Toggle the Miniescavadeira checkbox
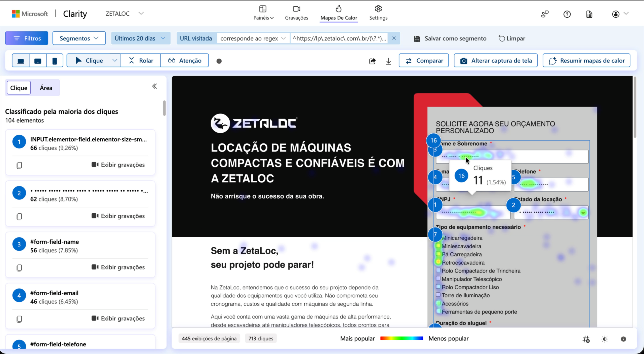This screenshot has height=354, width=644. click(438, 246)
